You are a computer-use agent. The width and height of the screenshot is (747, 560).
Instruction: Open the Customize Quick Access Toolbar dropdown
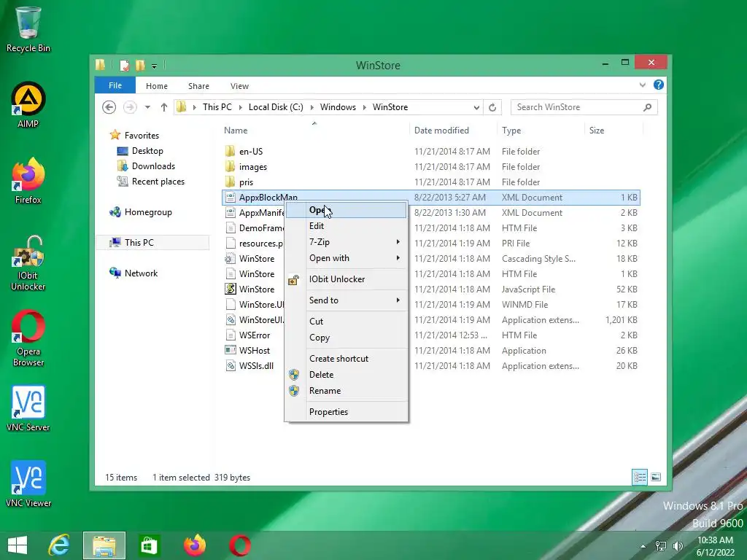tap(155, 66)
